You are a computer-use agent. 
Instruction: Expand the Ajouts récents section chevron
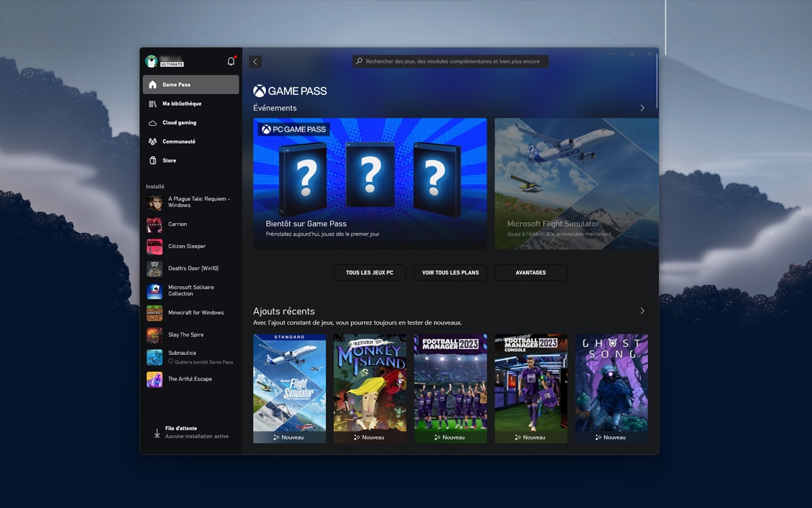pos(642,311)
